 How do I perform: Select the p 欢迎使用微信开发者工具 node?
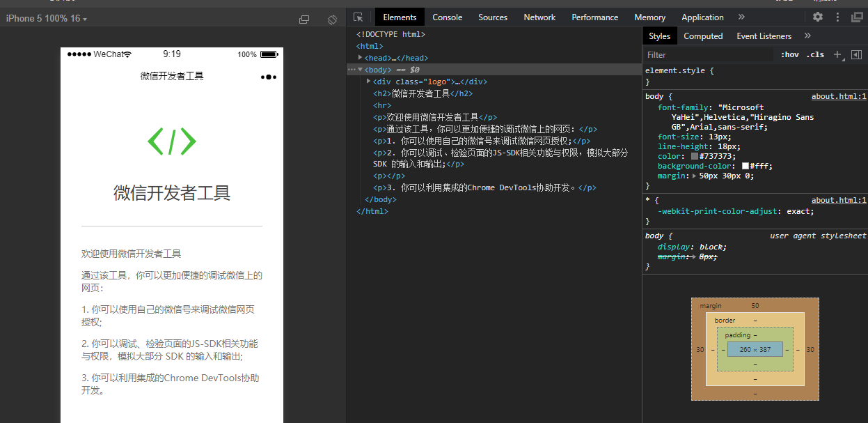(x=435, y=117)
